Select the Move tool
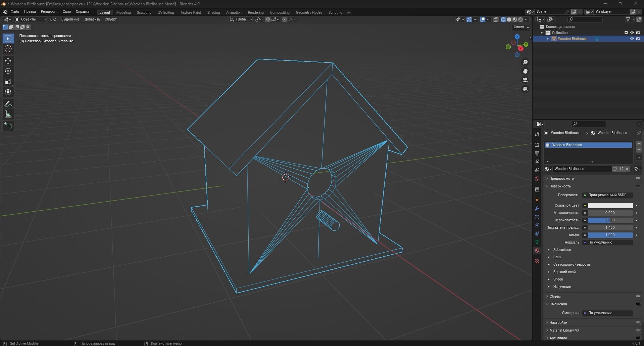This screenshot has width=644, height=346. pos(8,61)
